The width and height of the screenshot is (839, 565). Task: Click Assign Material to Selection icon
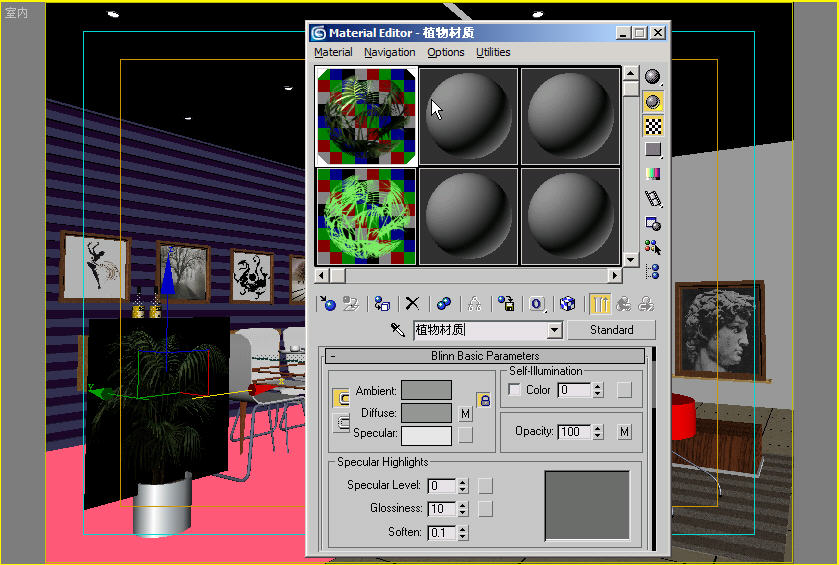[381, 303]
